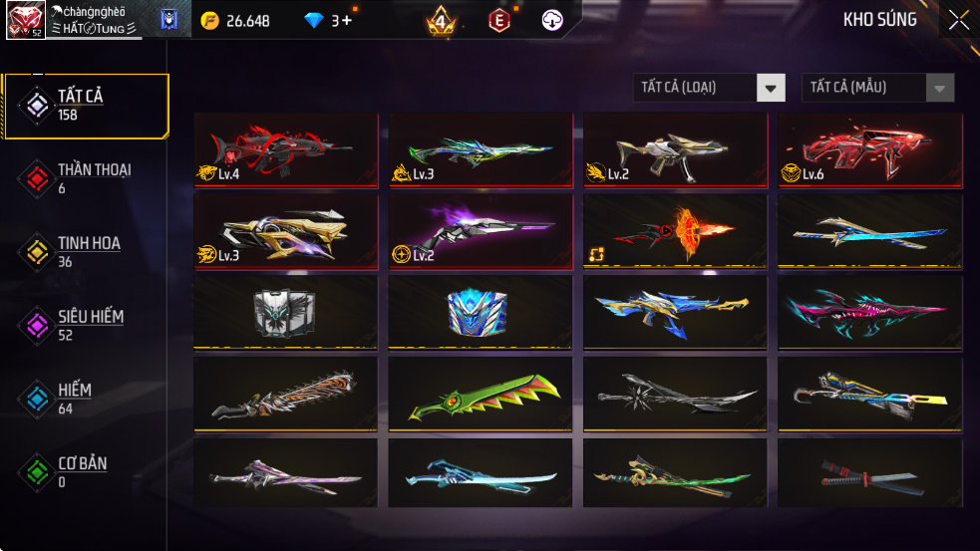The width and height of the screenshot is (980, 551).
Task: Close the Kho Súng screen
Action: coord(959,20)
